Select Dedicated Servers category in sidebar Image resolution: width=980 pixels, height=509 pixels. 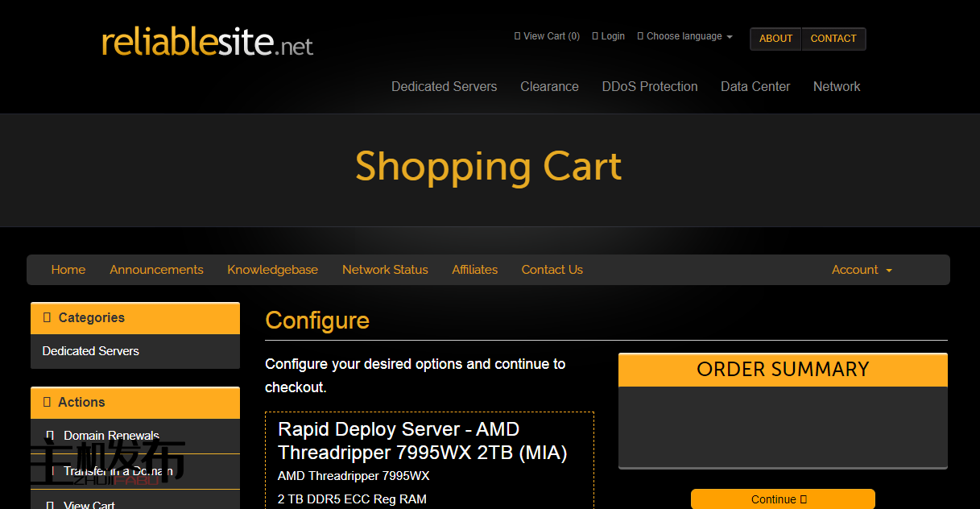90,351
